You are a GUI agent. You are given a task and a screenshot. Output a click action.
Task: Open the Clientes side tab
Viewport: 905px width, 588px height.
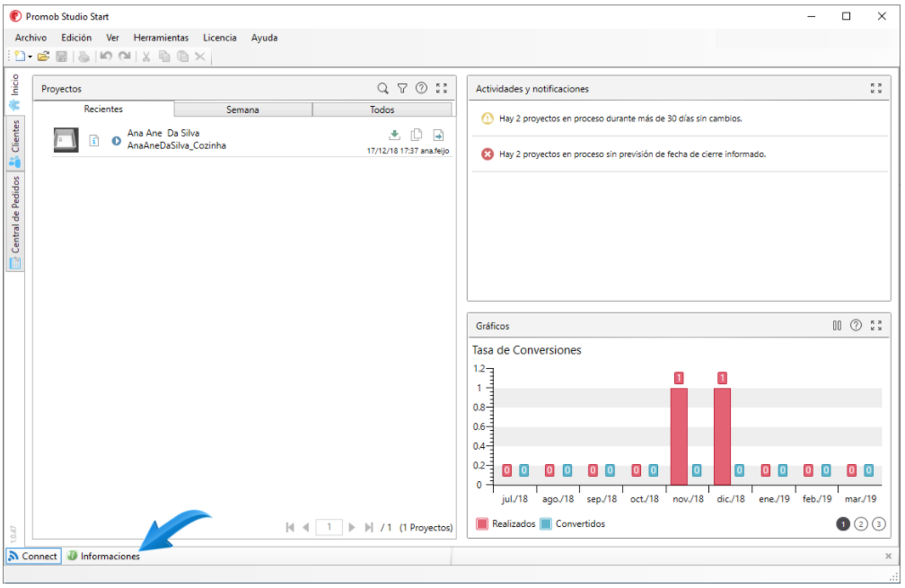[14, 143]
